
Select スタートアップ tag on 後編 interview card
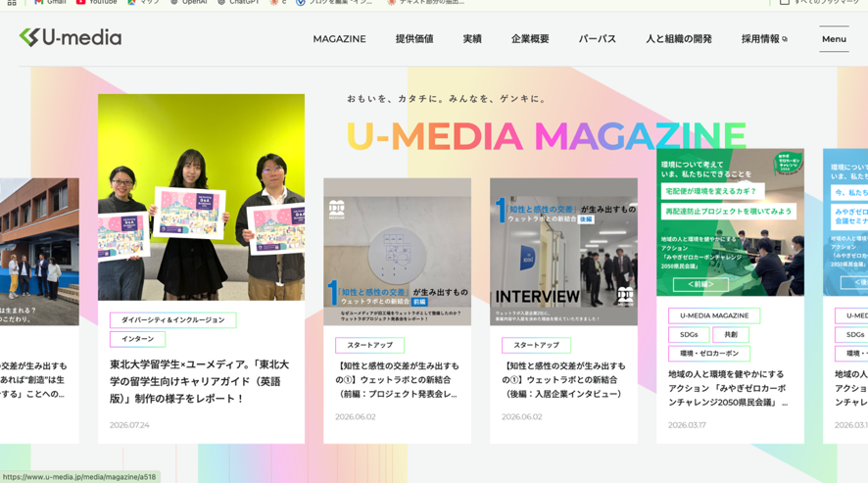pyautogui.click(x=536, y=345)
